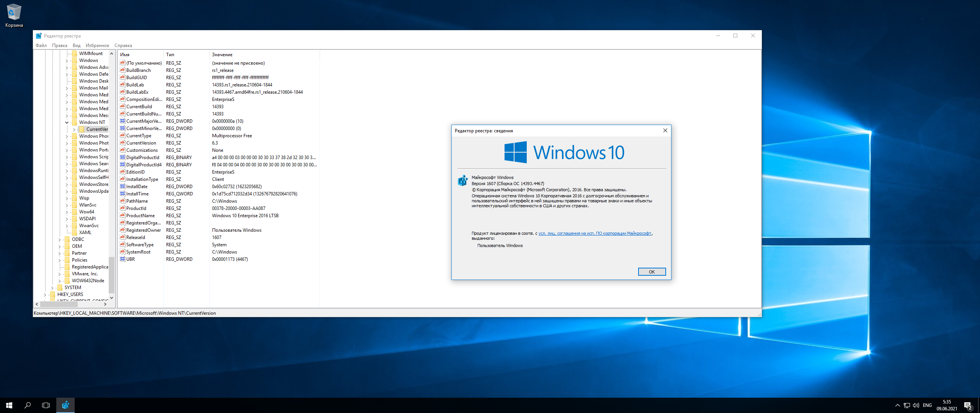
Task: Select the SystemRoot string value icon
Action: (x=122, y=252)
